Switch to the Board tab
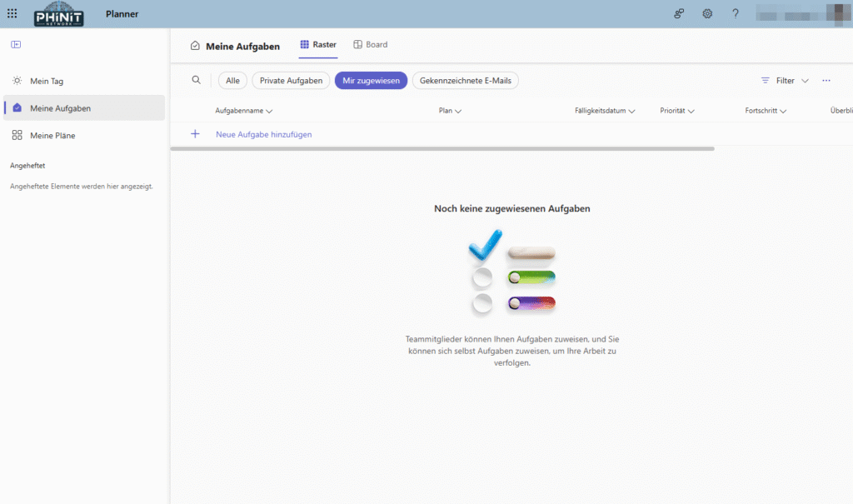Screen dimensions: 853x504 (370, 45)
